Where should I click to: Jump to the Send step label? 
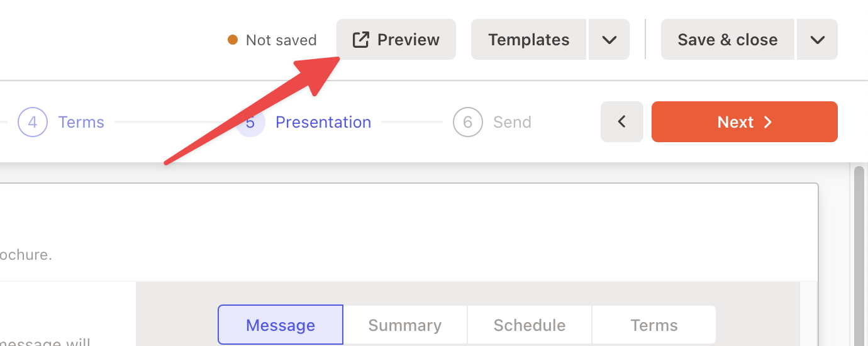pos(512,122)
